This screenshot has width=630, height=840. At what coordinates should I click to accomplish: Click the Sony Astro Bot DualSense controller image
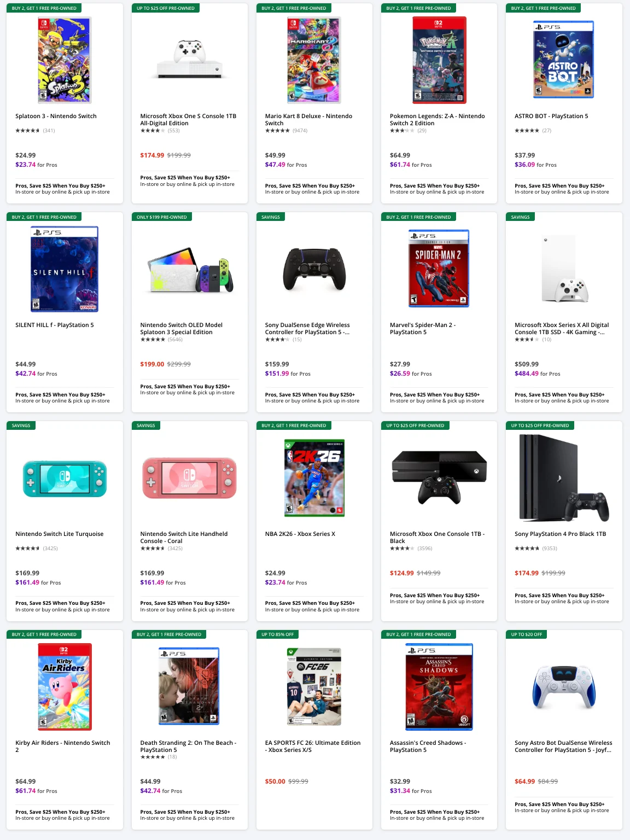click(563, 686)
